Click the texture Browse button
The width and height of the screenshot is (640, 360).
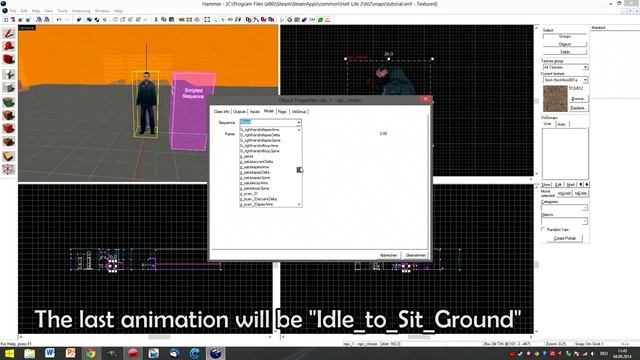[578, 99]
